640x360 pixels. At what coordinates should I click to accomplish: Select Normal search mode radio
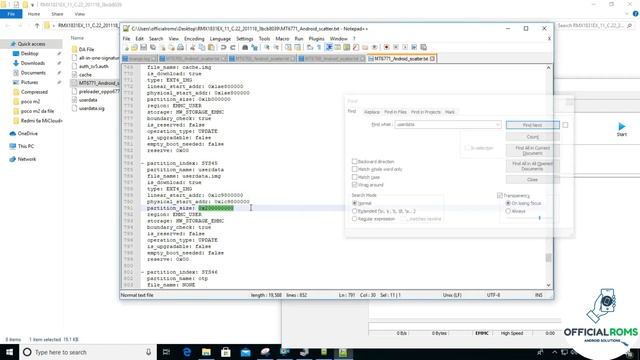pos(354,203)
